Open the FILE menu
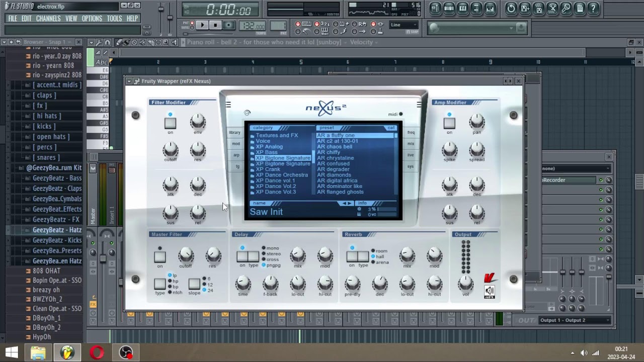The height and width of the screenshot is (362, 644). pos(13,19)
